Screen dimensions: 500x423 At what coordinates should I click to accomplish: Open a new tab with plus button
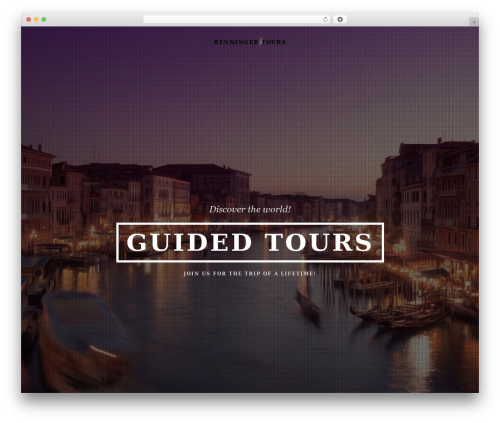pos(474,22)
